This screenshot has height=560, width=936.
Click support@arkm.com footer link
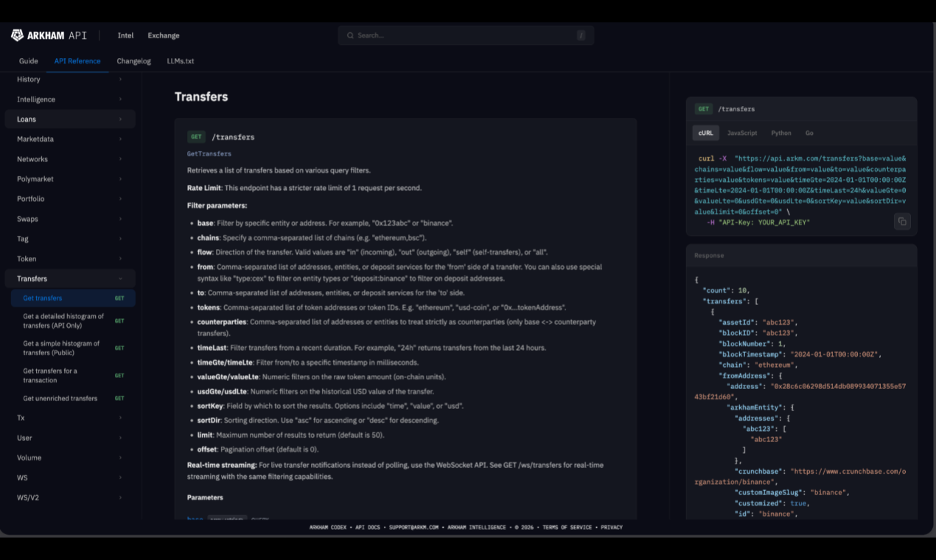coord(413,528)
